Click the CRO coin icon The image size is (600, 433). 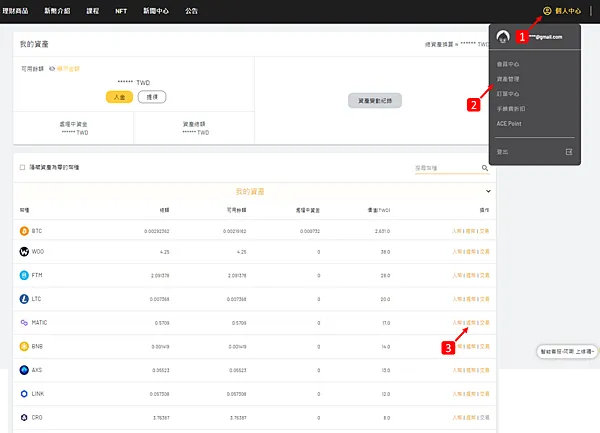(x=24, y=417)
